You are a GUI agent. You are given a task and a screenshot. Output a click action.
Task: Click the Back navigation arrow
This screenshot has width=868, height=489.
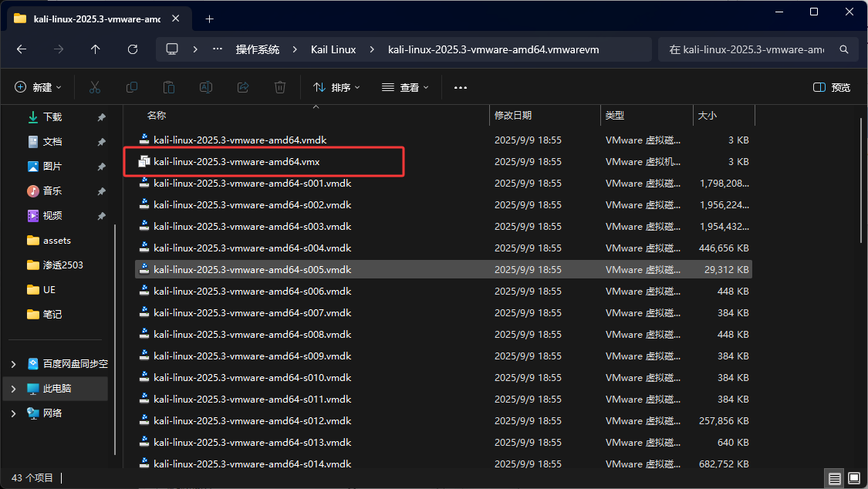point(22,49)
